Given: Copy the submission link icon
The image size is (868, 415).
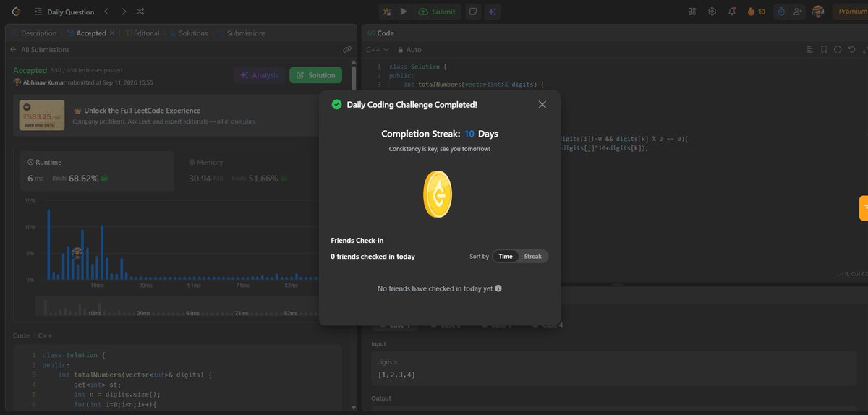Looking at the screenshot, I should [x=347, y=50].
